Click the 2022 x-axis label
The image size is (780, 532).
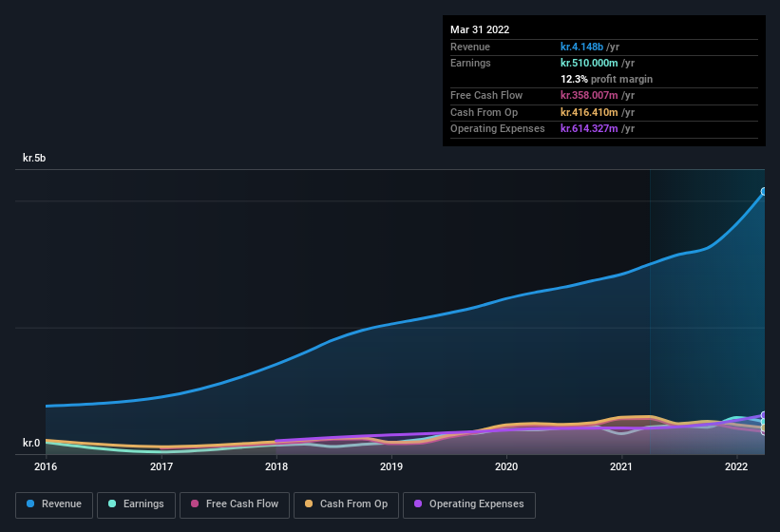click(x=736, y=466)
